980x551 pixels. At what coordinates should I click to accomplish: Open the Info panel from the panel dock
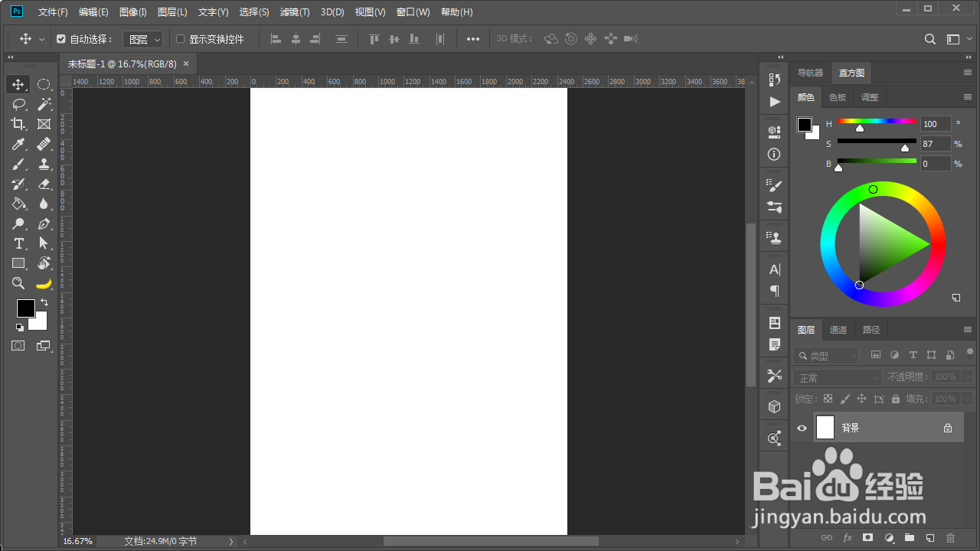coord(773,154)
